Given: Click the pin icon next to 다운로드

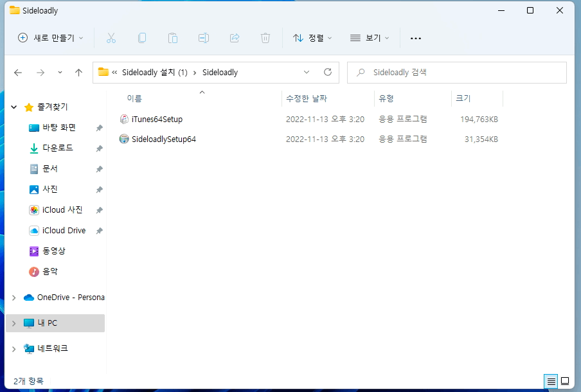Looking at the screenshot, I should (x=100, y=148).
